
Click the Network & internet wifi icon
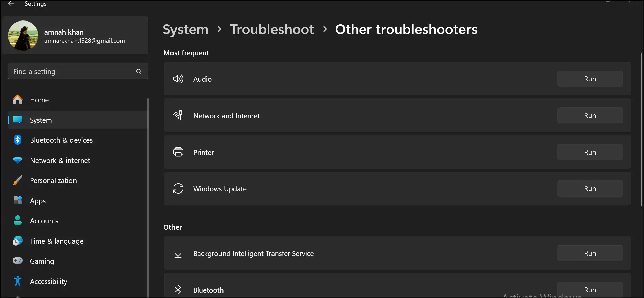[x=18, y=160]
